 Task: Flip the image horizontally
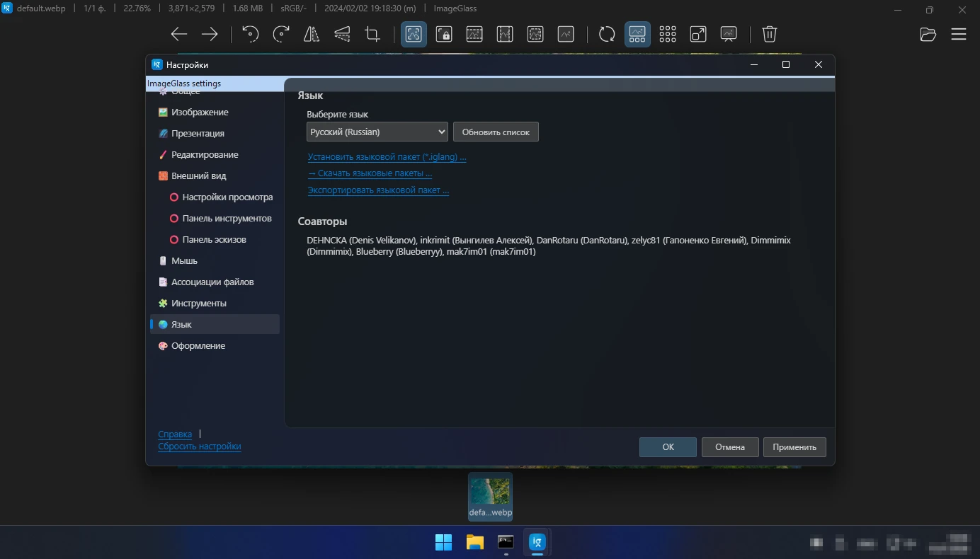pyautogui.click(x=312, y=34)
